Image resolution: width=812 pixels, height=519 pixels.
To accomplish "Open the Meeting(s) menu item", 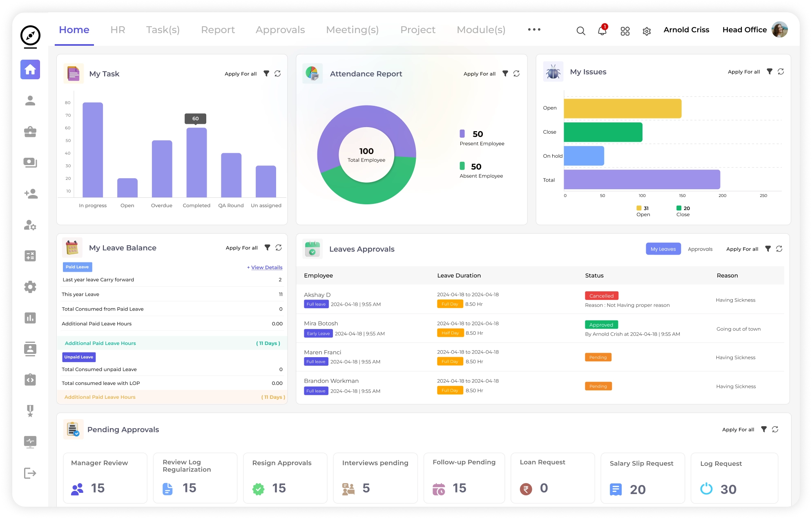I will point(352,29).
